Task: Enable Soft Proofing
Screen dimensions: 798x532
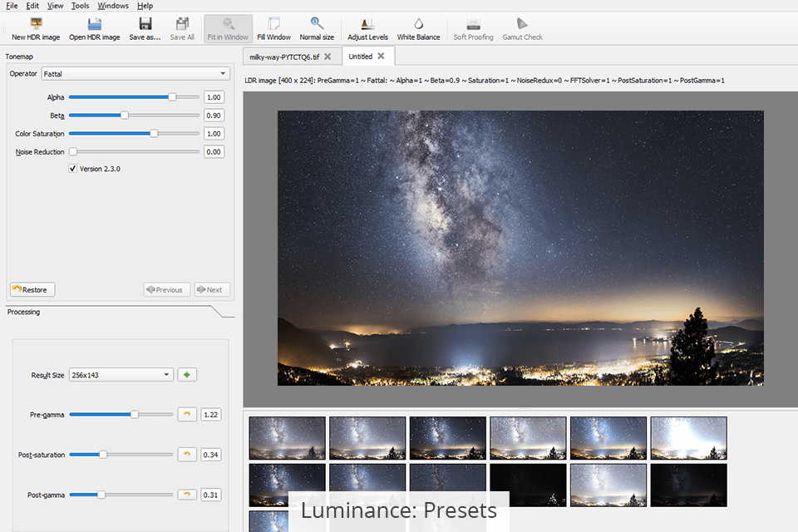Action: coord(473,29)
